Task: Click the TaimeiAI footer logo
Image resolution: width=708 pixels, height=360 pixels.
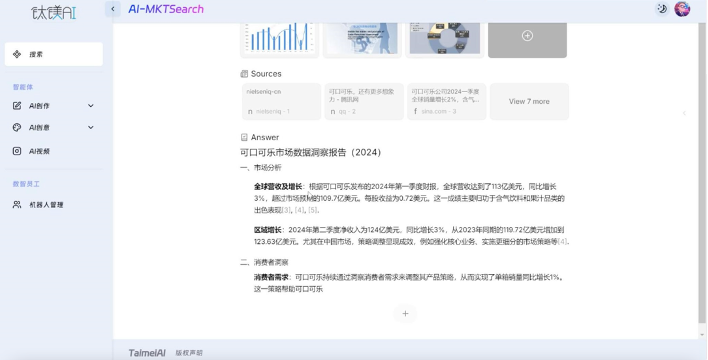Action: (147, 353)
